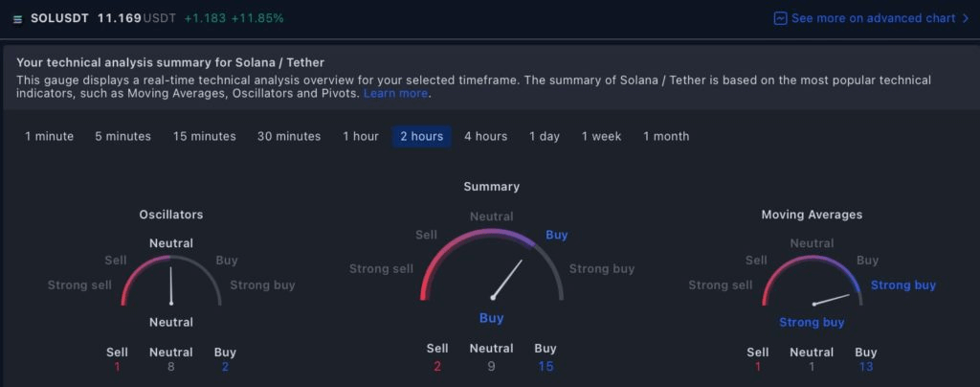Viewport: 980px width, 387px height.
Task: Select the 30 minutes timeframe
Action: click(x=289, y=136)
